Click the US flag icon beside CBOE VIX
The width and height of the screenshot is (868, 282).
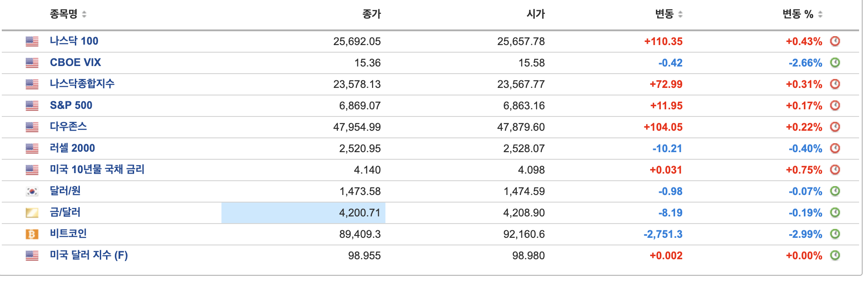(32, 63)
